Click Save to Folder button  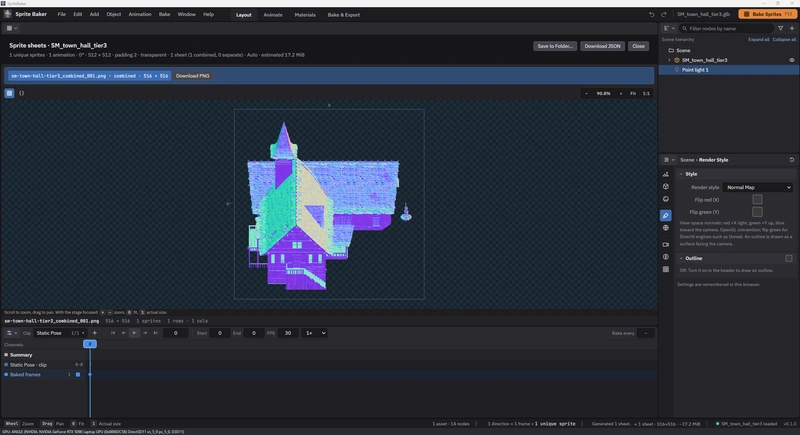click(x=555, y=46)
